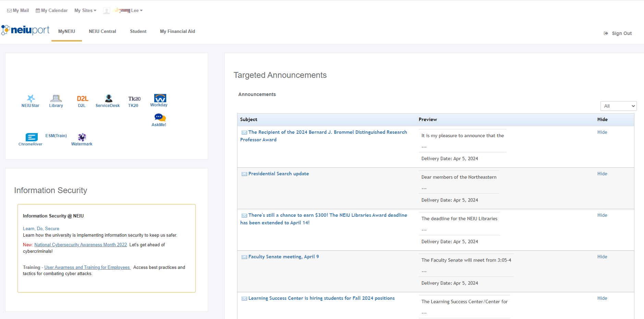Open My Calendar
The width and height of the screenshot is (644, 319).
pyautogui.click(x=52, y=11)
